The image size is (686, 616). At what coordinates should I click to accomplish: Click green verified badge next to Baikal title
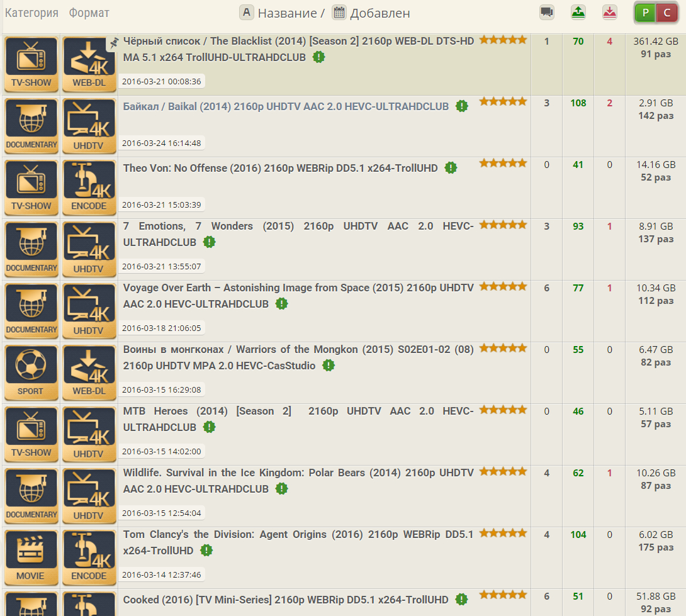[462, 106]
